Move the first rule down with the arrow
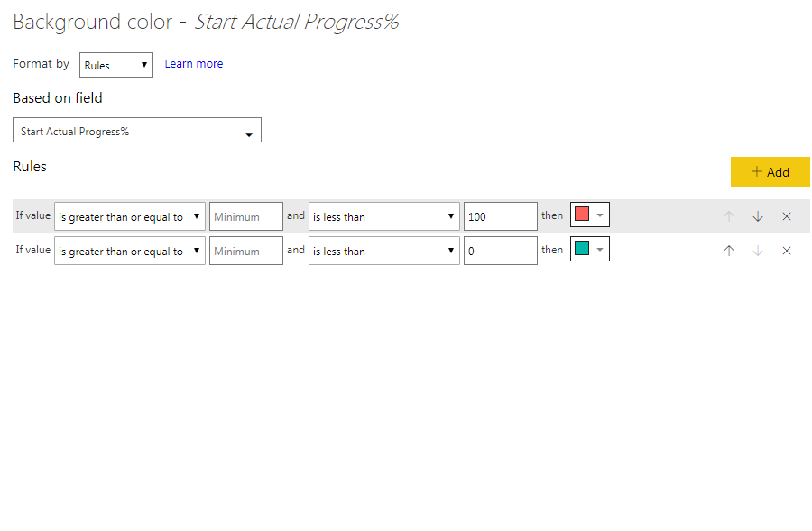Viewport: 812px width, 531px height. click(x=758, y=217)
